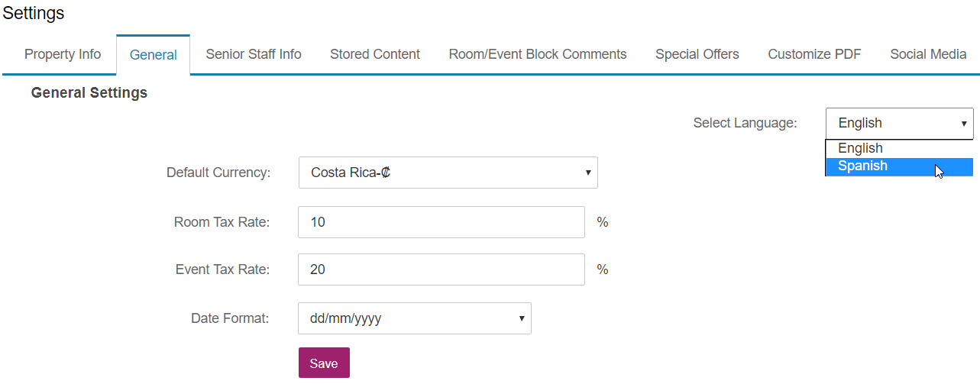Go to the Social Media tab
The image size is (980, 384).
[928, 54]
